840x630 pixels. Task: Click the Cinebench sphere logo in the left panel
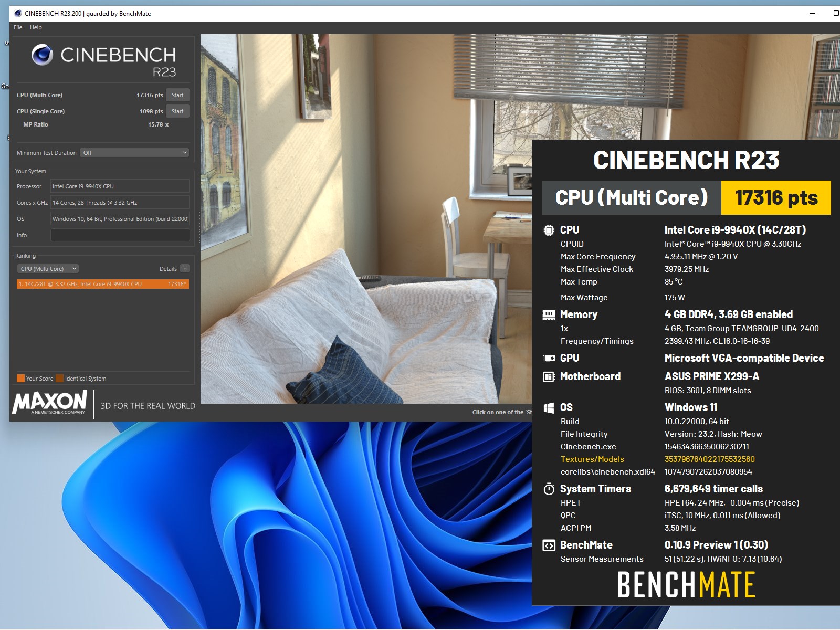click(x=42, y=55)
